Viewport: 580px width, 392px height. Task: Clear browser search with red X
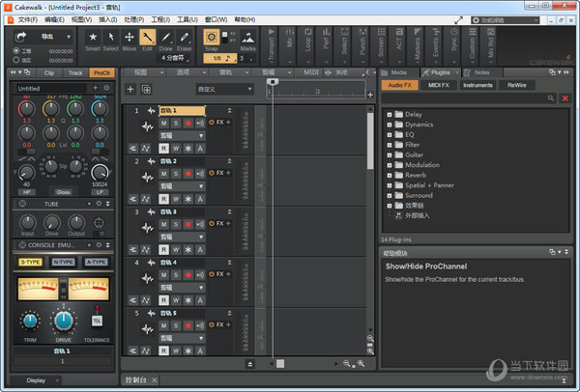(x=565, y=98)
